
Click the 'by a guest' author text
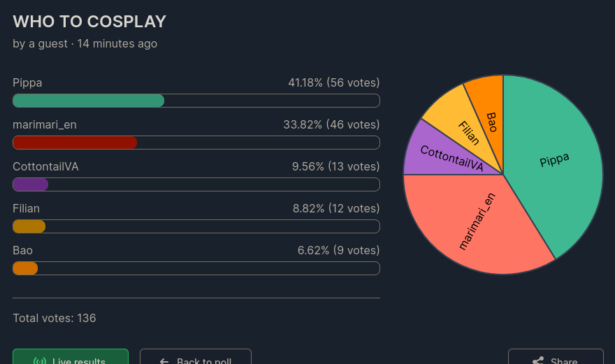[40, 43]
